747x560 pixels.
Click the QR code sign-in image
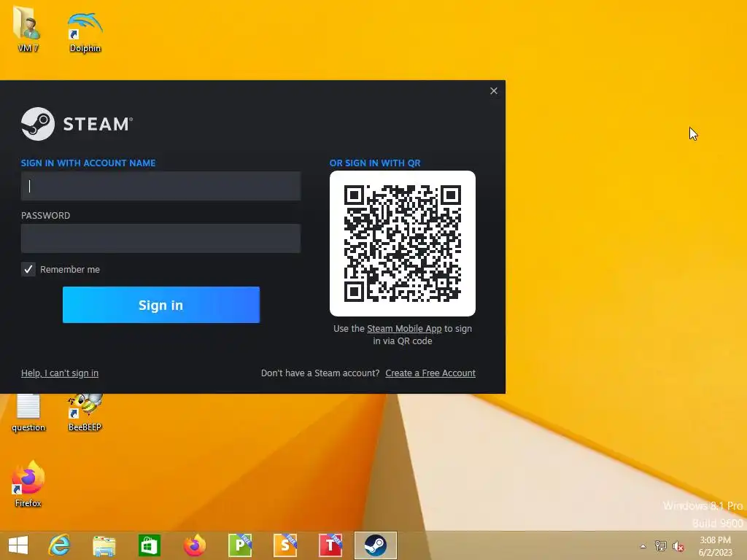403,244
